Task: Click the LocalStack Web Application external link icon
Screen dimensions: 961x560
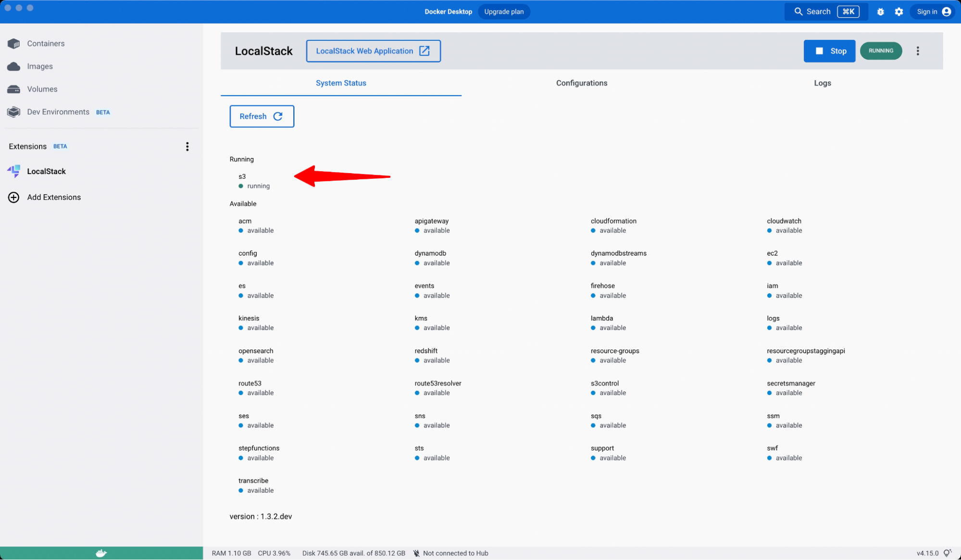Action: click(425, 50)
